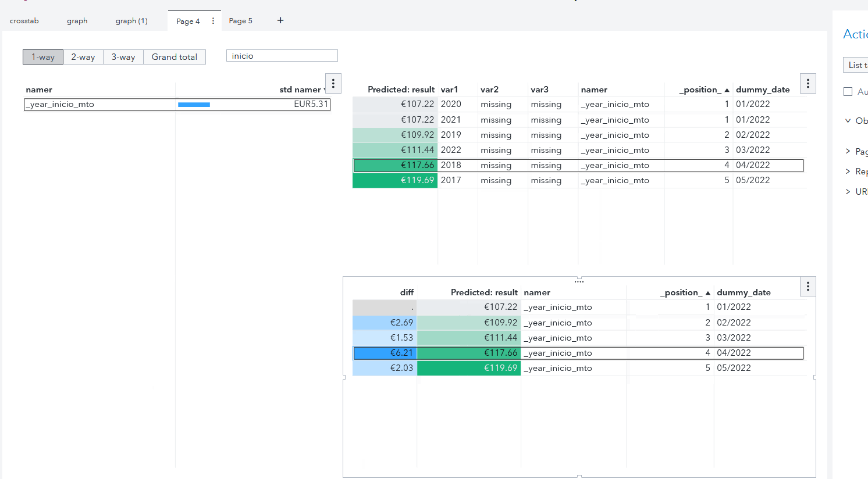Open the kebab menu on the Predicted: result table
The width and height of the screenshot is (868, 479).
point(807,83)
